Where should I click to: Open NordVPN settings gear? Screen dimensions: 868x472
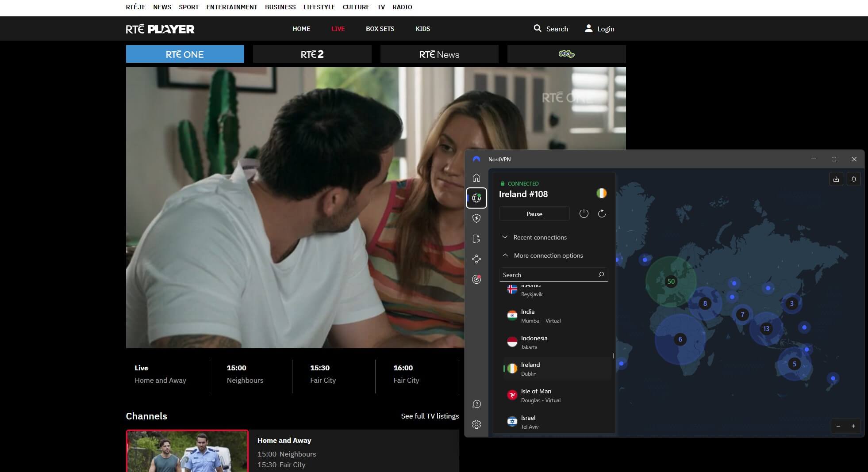[477, 423]
